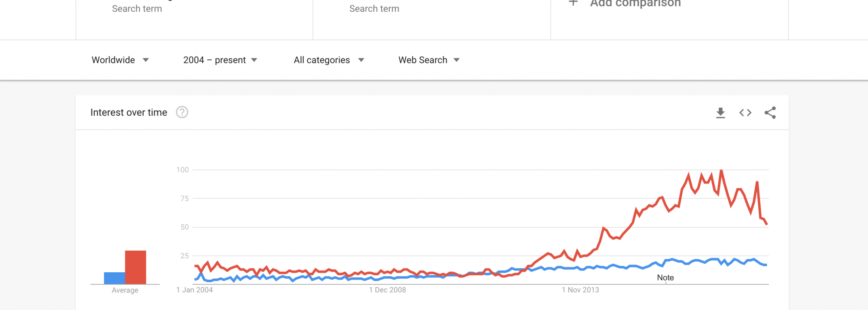Download the Interest over time chart data

720,113
